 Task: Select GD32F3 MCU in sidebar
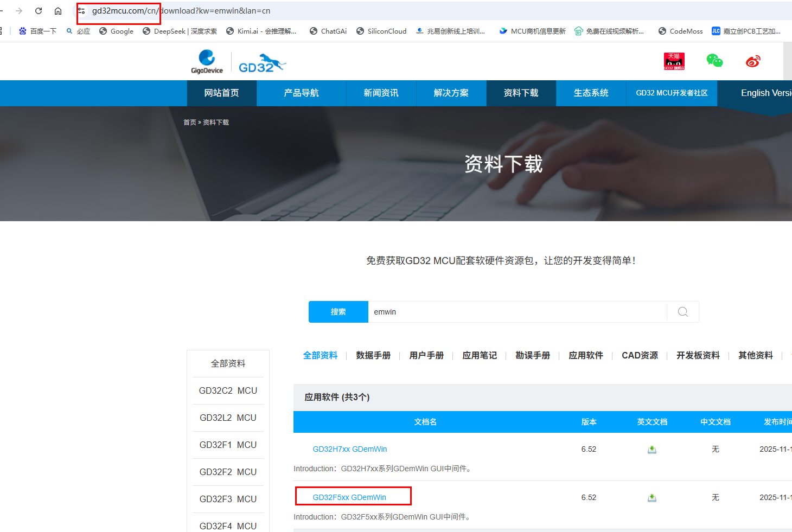click(x=228, y=499)
